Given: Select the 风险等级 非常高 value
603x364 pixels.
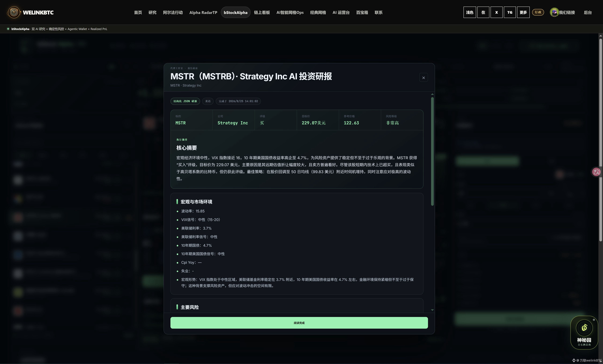Looking at the screenshot, I should click(x=392, y=123).
